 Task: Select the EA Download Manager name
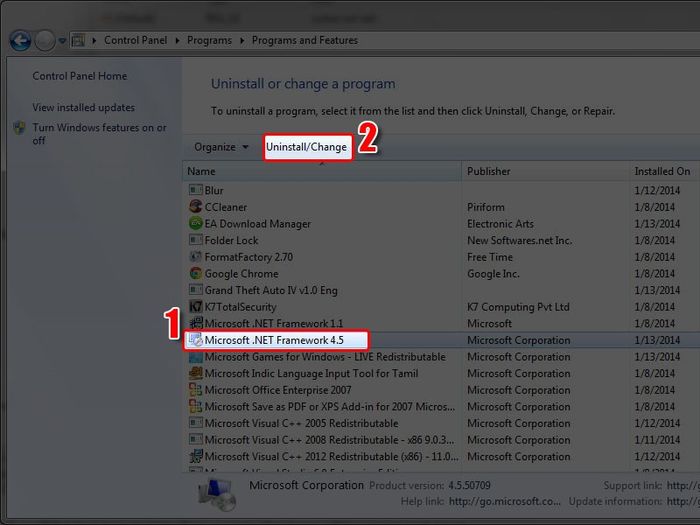tap(258, 224)
